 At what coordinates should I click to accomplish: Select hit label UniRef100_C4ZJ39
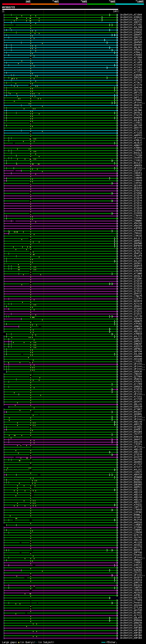pyautogui.click(x=131, y=316)
